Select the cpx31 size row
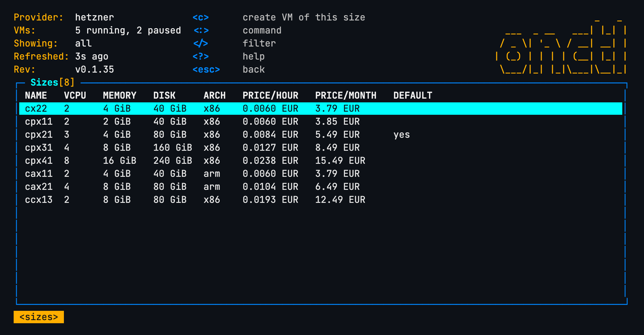The height and width of the screenshot is (335, 644). [x=320, y=148]
